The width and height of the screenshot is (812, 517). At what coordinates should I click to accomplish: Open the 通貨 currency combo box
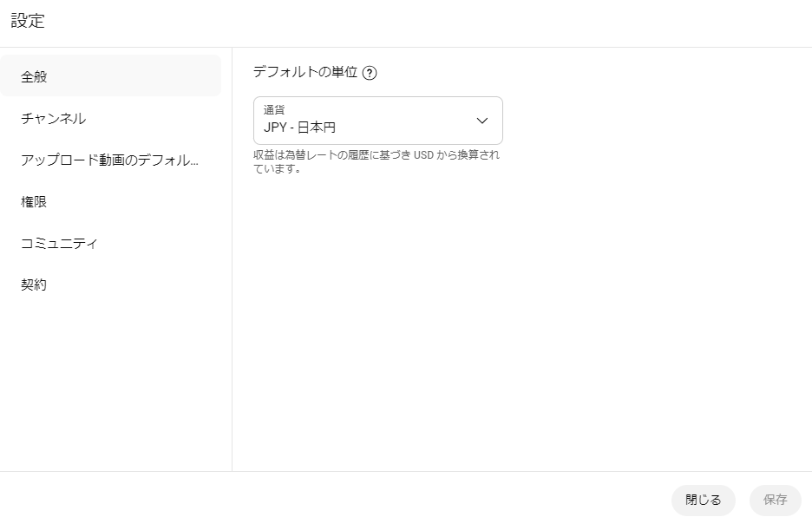tap(378, 121)
